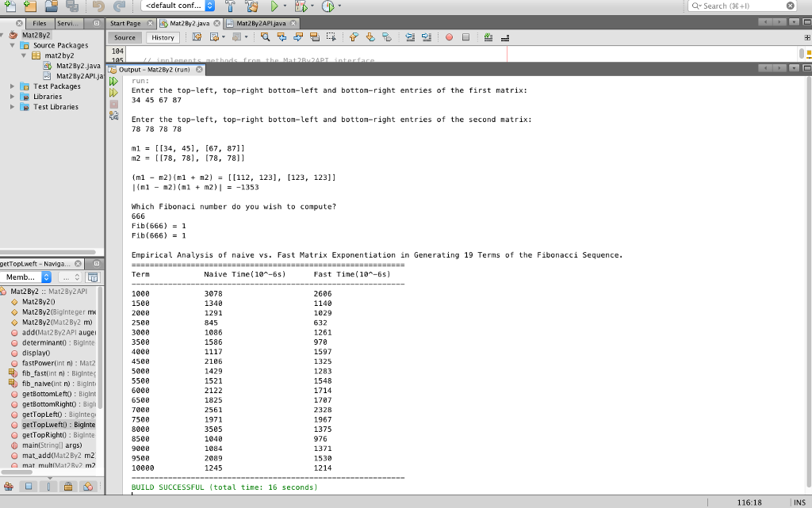Open Find with the magnifier icon

[266, 36]
